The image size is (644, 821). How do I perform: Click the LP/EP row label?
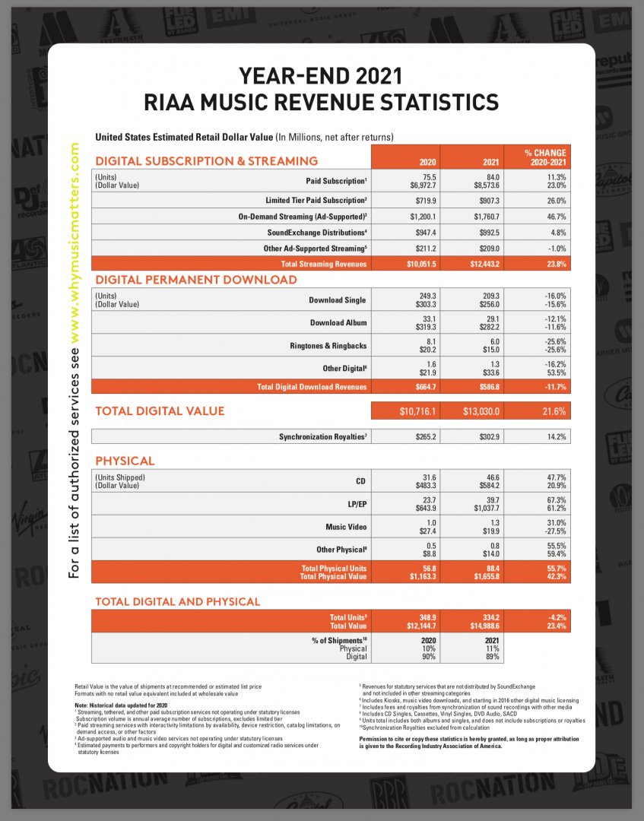point(357,504)
